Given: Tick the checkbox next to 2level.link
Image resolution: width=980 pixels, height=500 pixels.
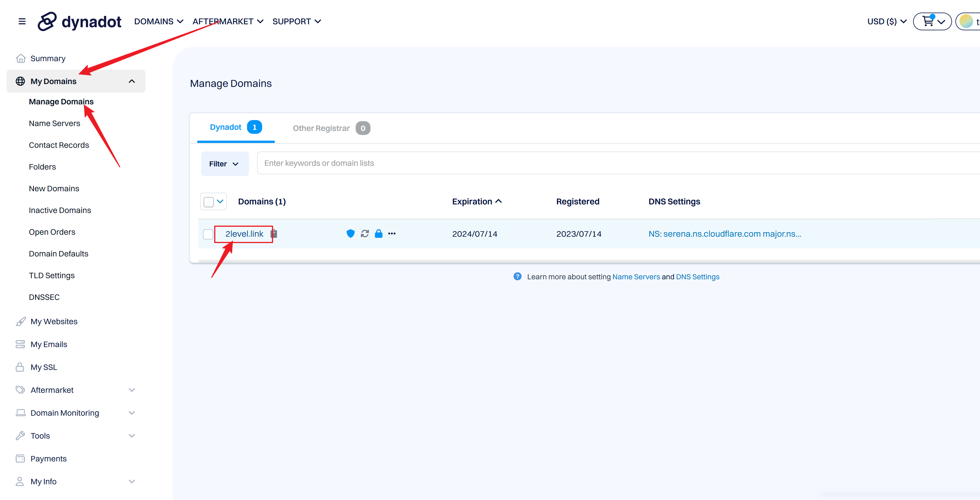Looking at the screenshot, I should click(x=208, y=234).
